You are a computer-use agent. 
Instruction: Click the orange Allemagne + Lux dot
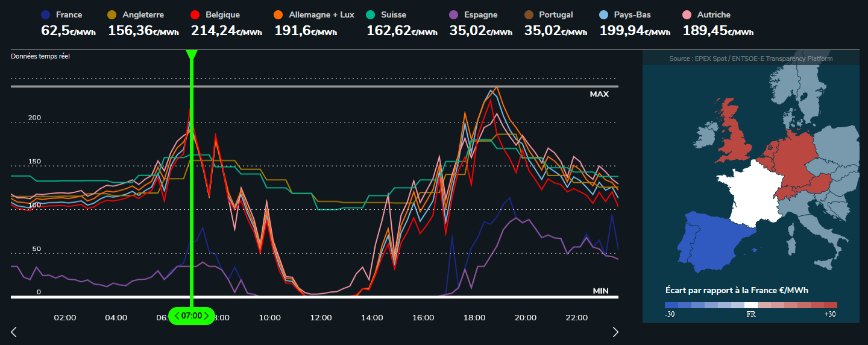tap(278, 14)
